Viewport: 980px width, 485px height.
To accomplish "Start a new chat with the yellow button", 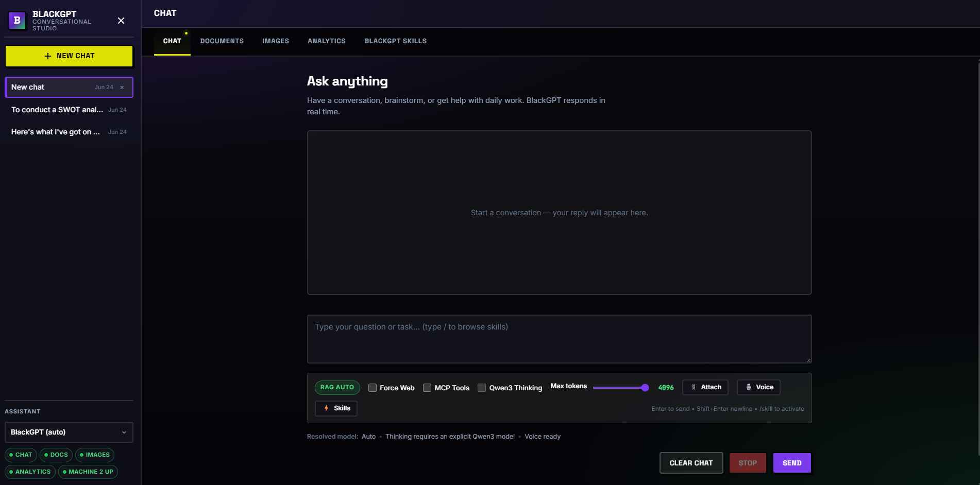I will point(69,56).
